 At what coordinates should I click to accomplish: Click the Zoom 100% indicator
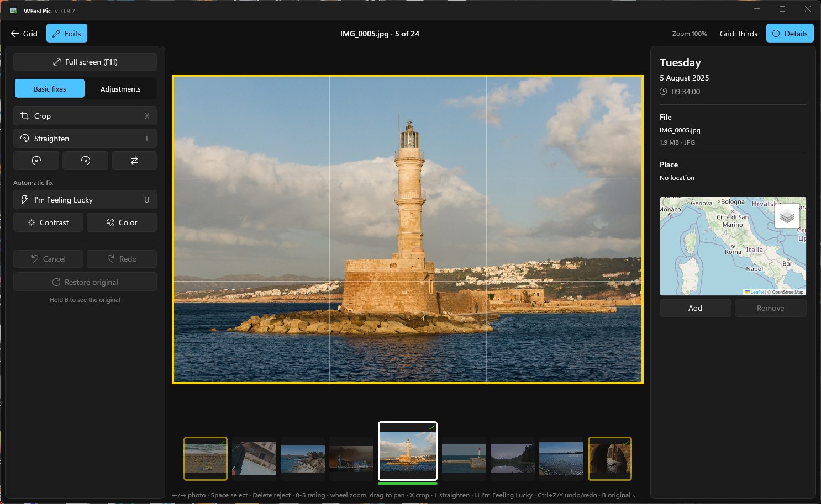pyautogui.click(x=690, y=34)
